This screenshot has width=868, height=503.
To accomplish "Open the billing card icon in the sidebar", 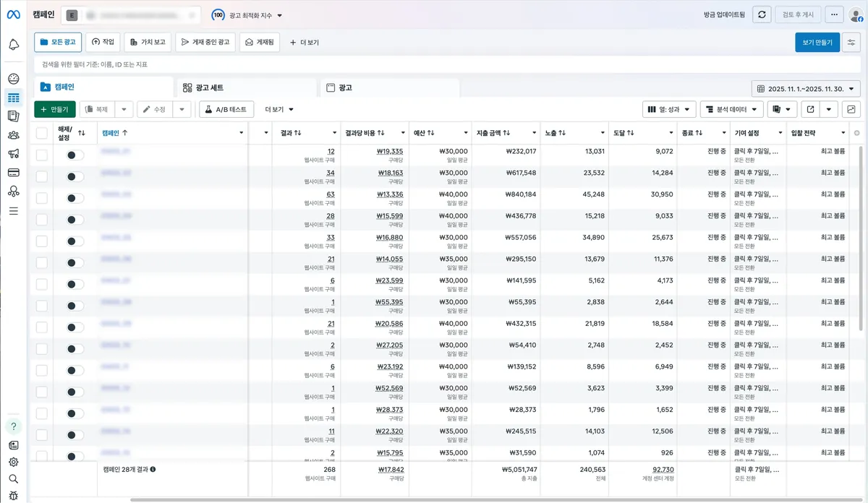I will (x=13, y=173).
